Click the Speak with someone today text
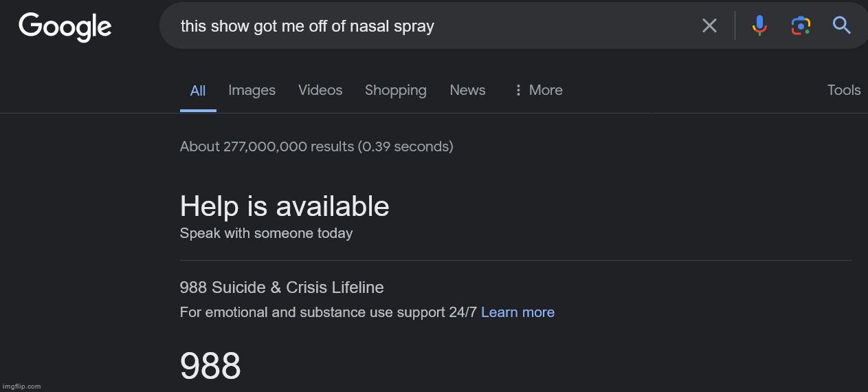This screenshot has height=392, width=868. 266,233
